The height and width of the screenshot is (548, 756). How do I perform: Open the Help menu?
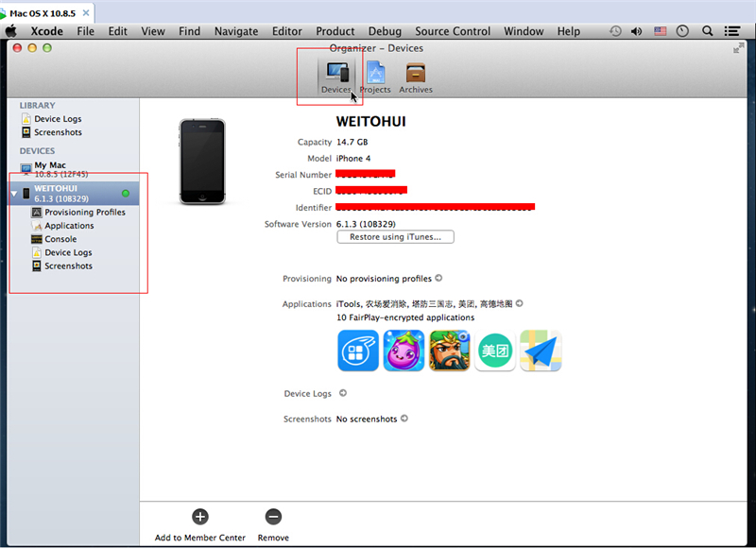(x=569, y=31)
